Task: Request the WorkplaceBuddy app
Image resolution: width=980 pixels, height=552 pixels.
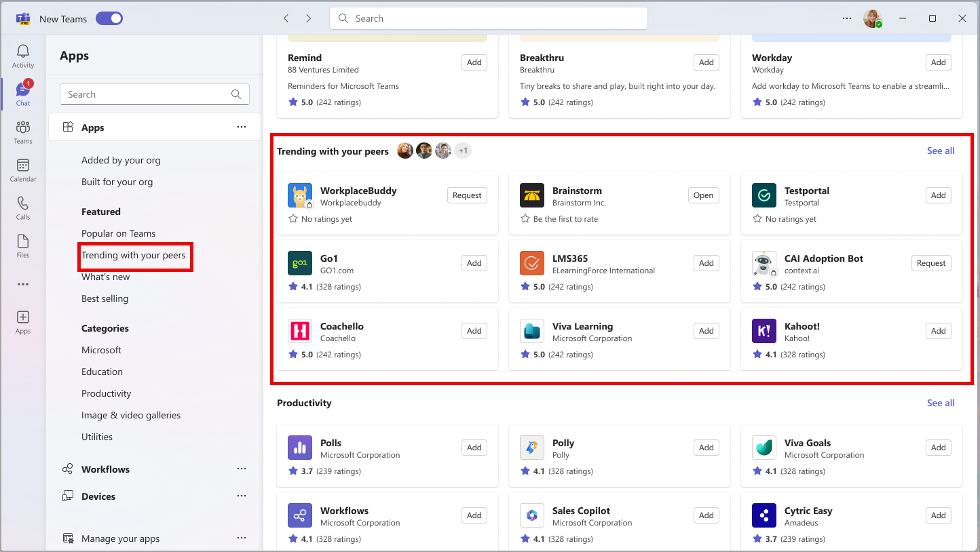Action: [x=467, y=195]
